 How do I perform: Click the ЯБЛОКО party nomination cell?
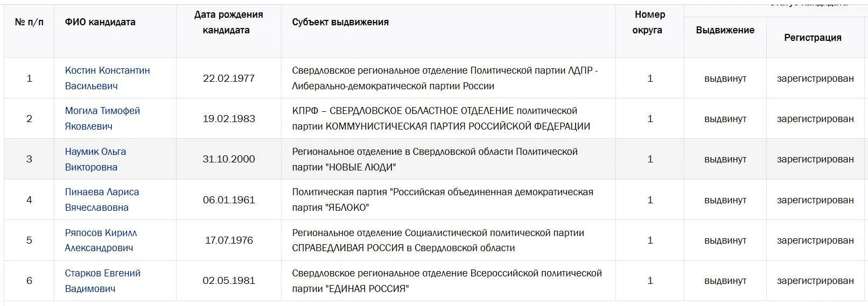point(449,200)
